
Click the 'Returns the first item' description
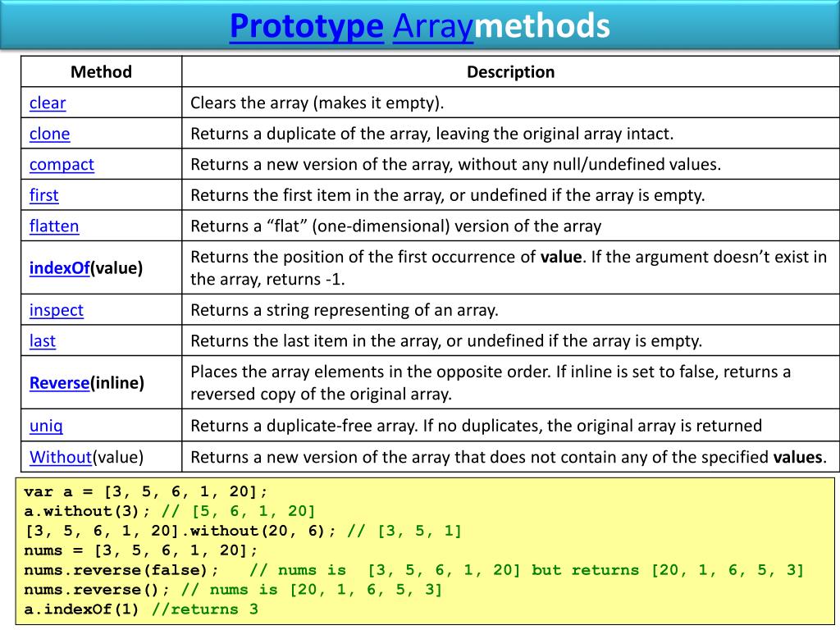(447, 195)
